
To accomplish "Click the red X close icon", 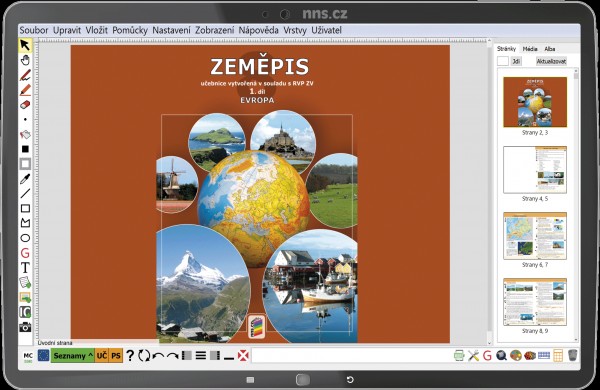I will pos(243,356).
